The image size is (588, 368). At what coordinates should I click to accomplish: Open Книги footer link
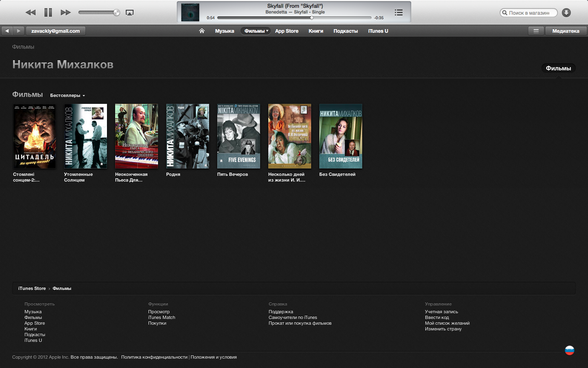[x=31, y=329]
